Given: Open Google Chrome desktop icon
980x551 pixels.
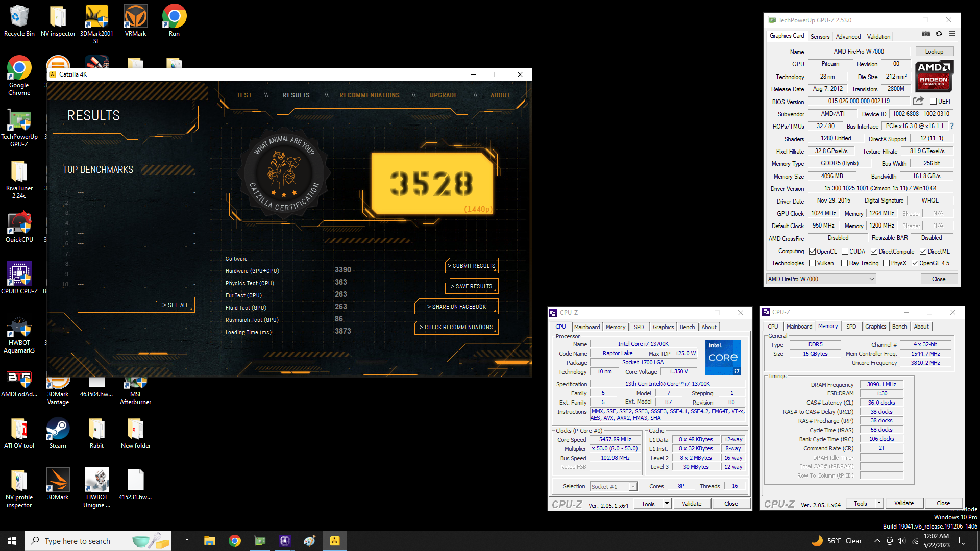Looking at the screenshot, I should click(19, 76).
